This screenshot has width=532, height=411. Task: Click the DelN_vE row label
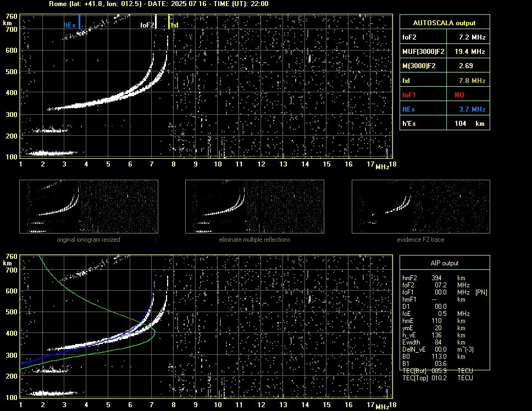pos(414,349)
